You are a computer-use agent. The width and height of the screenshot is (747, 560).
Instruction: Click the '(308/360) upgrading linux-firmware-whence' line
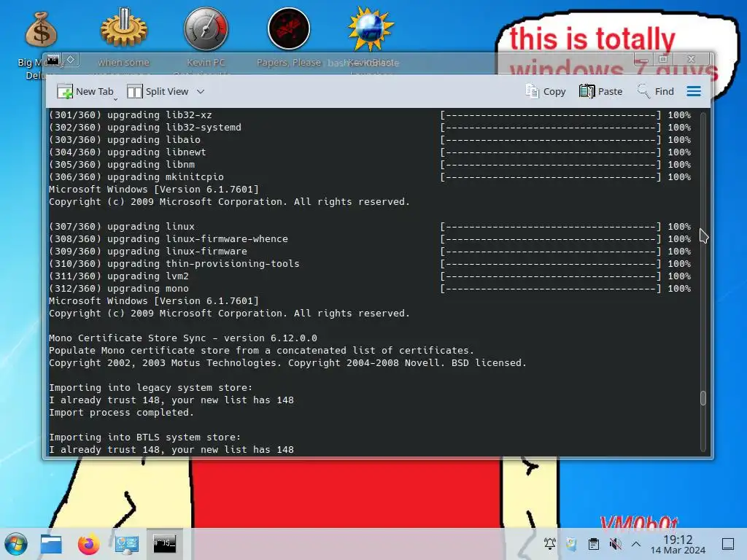[x=370, y=239]
